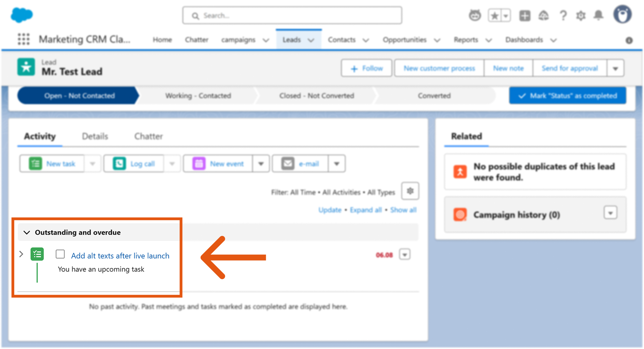The height and width of the screenshot is (349, 644).
Task: Expand the task details chevron
Action: [21, 254]
